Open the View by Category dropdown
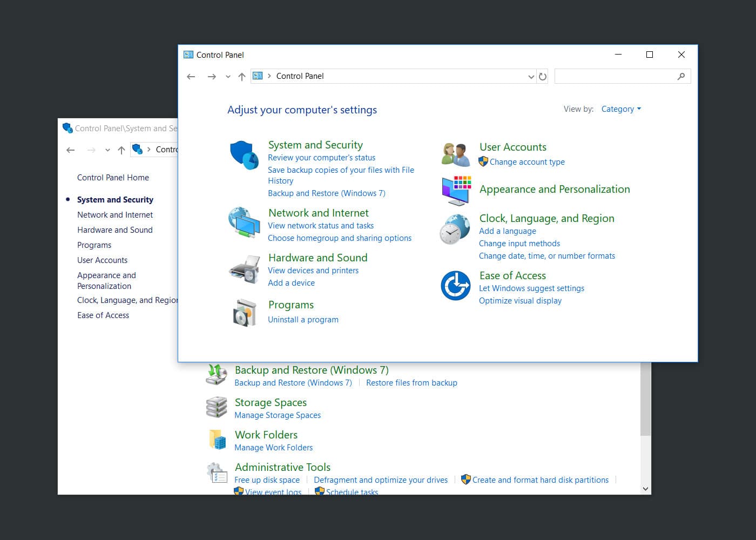 point(621,109)
